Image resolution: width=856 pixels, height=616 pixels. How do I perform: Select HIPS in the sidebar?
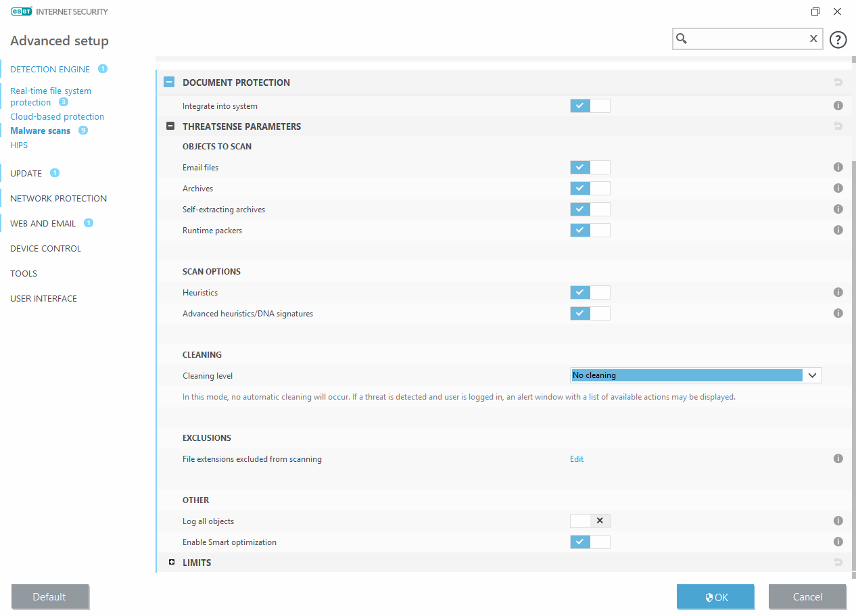coord(19,145)
